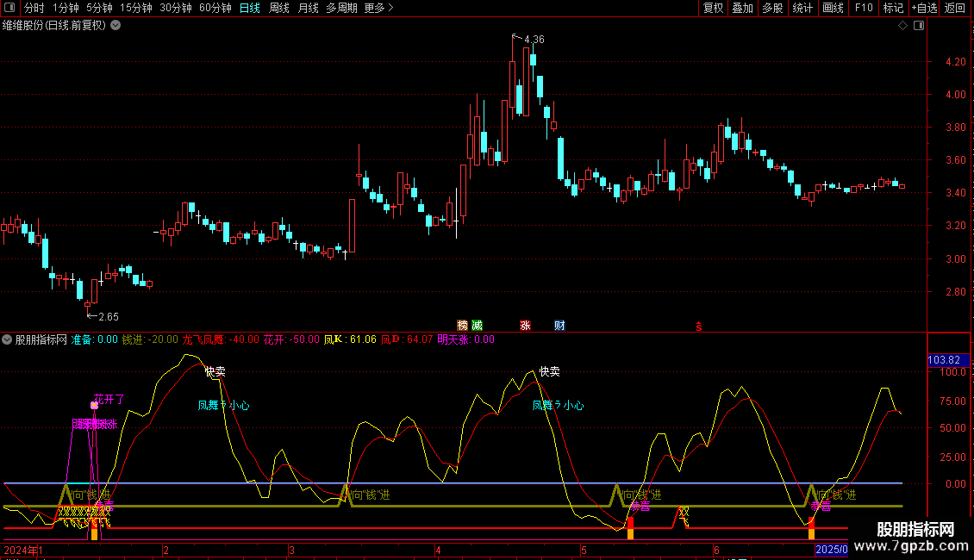This screenshot has width=974, height=560.
Task: Open the 多股 multi-stock view
Action: click(772, 8)
